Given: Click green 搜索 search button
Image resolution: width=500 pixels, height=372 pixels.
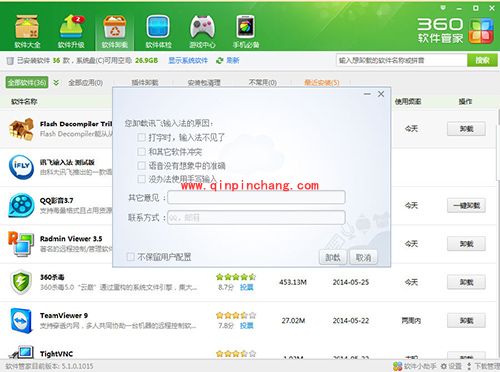Looking at the screenshot, I should click(482, 60).
